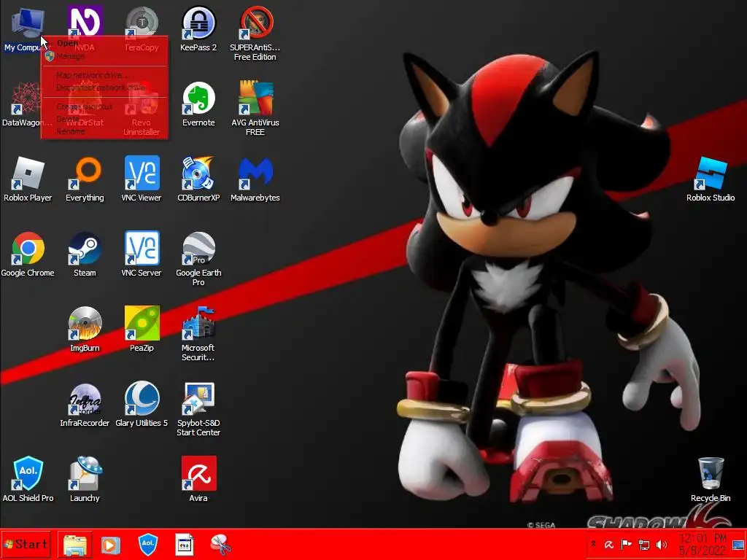This screenshot has width=747, height=560.
Task: Open the volume speaker tray icon
Action: (x=662, y=544)
